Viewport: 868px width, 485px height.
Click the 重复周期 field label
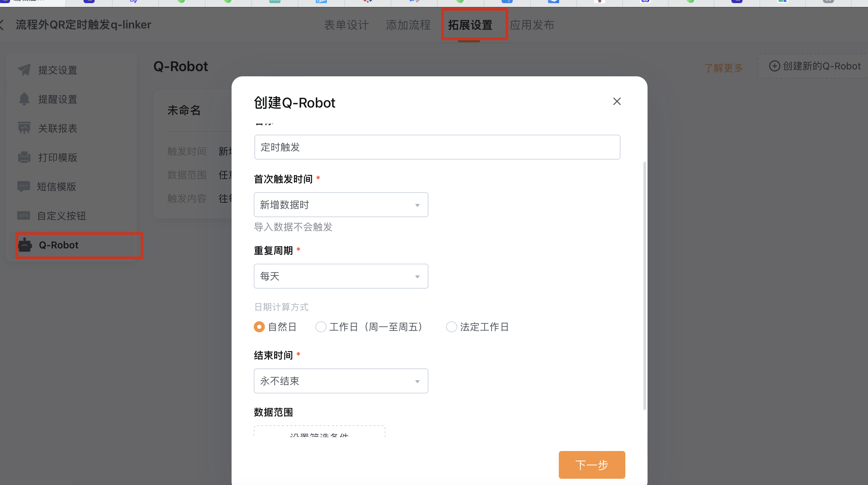(274, 250)
